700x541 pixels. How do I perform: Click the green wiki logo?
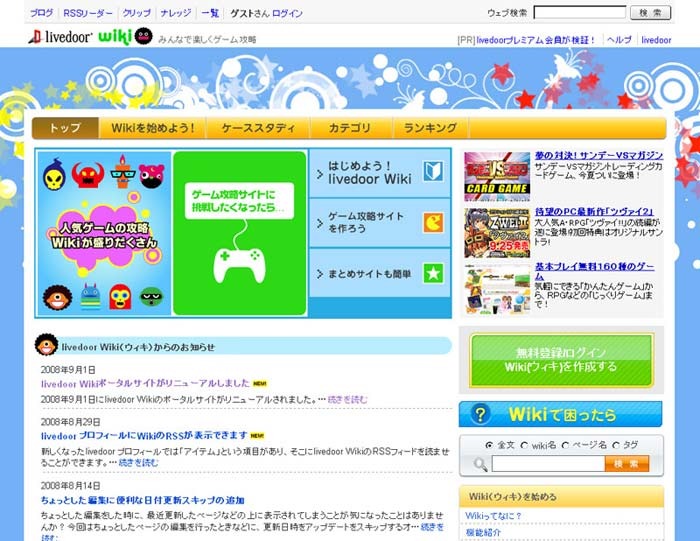(x=115, y=37)
